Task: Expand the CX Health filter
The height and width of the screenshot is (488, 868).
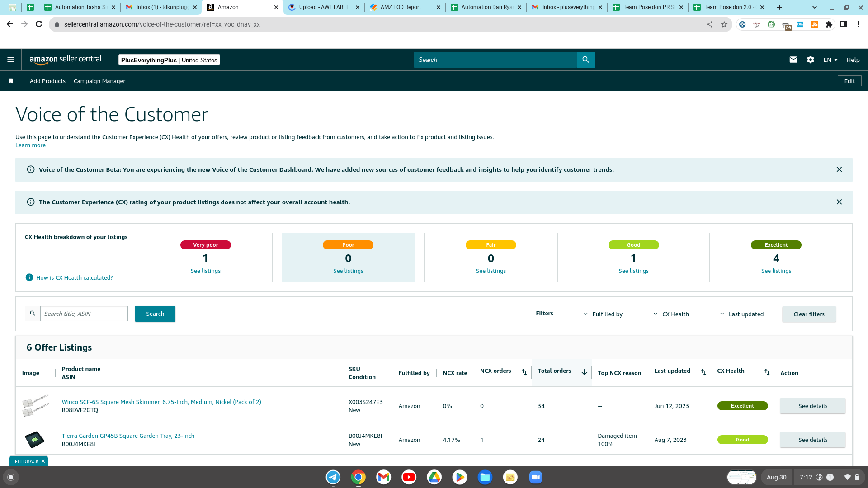Action: 671,314
